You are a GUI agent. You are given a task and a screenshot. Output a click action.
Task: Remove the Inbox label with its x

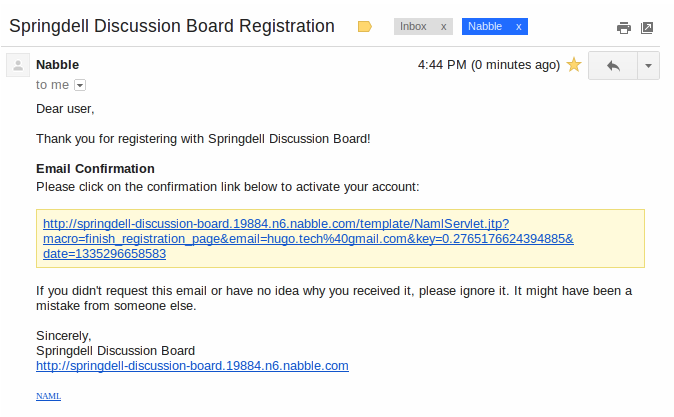[x=443, y=27]
